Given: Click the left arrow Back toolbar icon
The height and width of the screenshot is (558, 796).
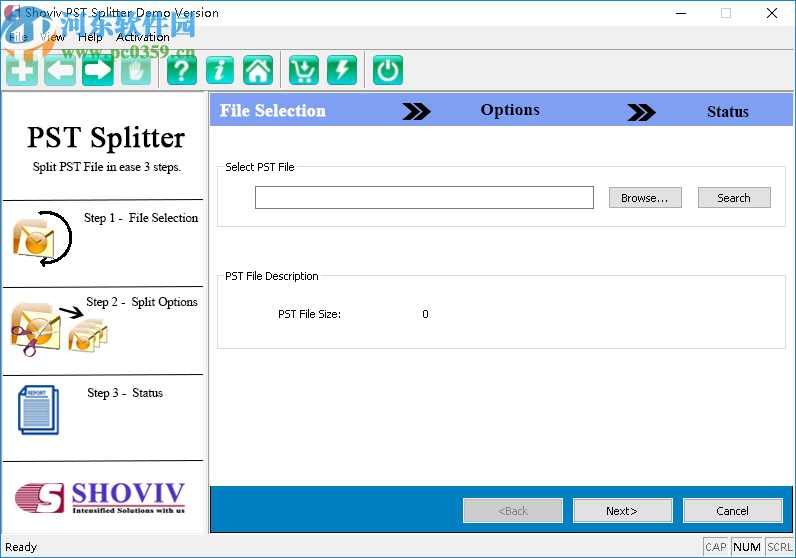Looking at the screenshot, I should pyautogui.click(x=60, y=70).
